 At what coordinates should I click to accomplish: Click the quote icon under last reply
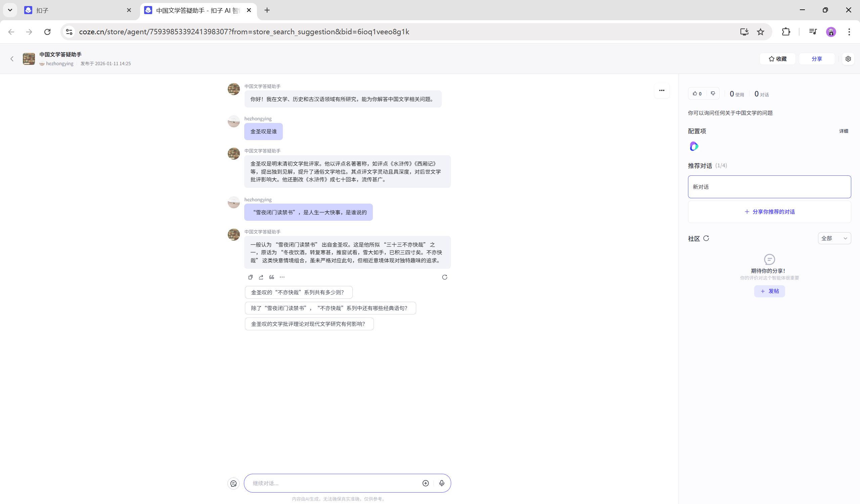(x=272, y=277)
